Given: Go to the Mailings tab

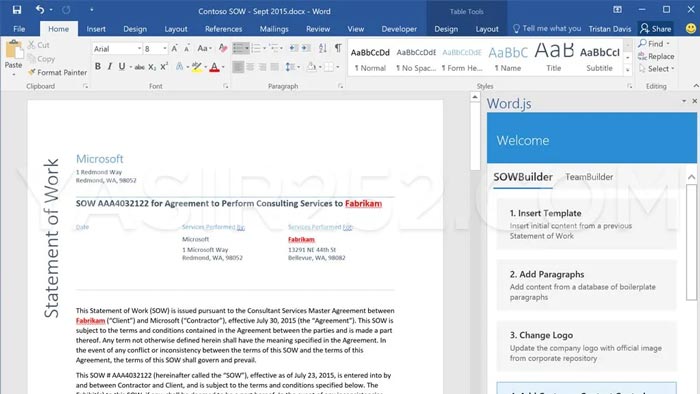Looking at the screenshot, I should (x=274, y=29).
